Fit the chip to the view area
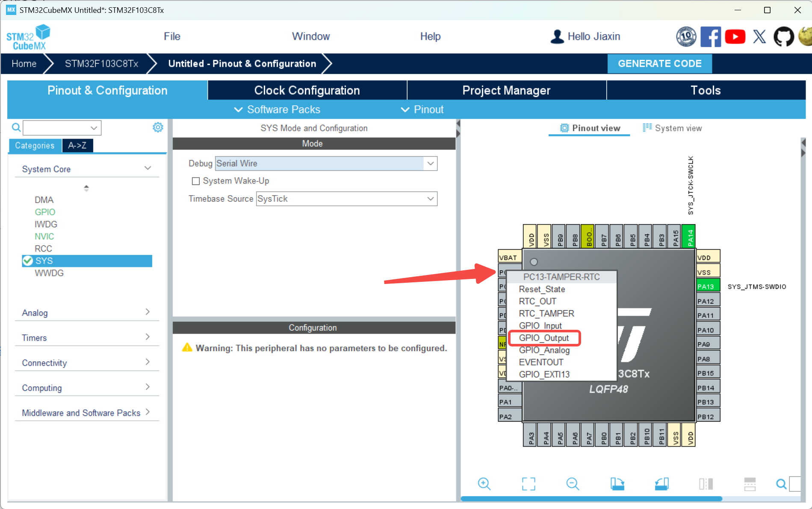 point(529,484)
